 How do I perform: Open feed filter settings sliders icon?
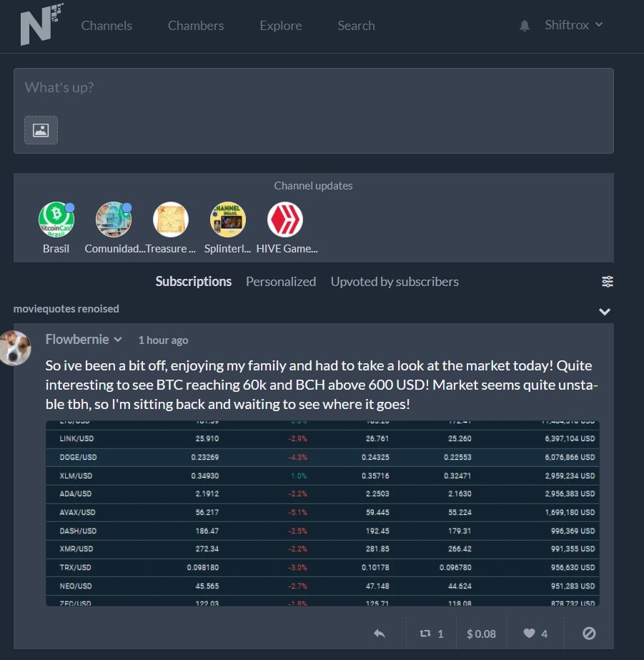(x=607, y=281)
